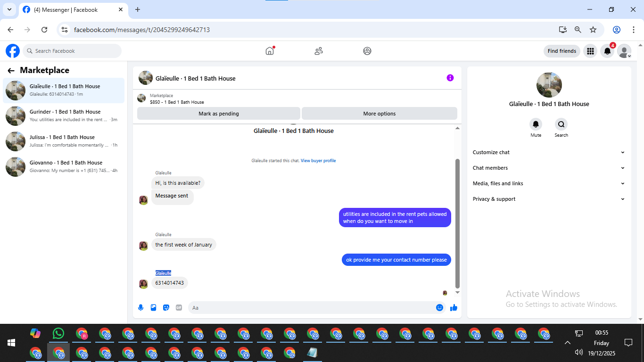Click the chat scroll up arrow
The height and width of the screenshot is (362, 644).
[x=457, y=128]
